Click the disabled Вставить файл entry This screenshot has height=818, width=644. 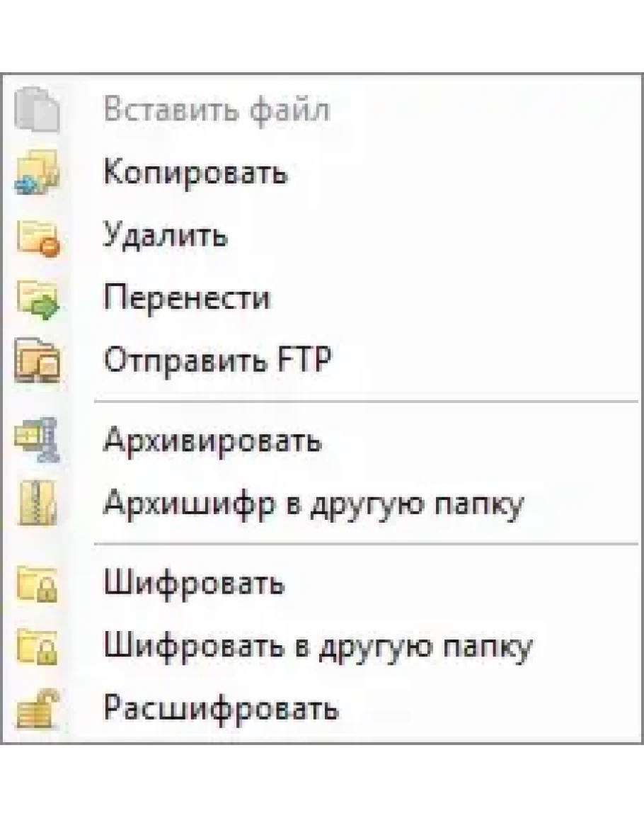pyautogui.click(x=217, y=111)
